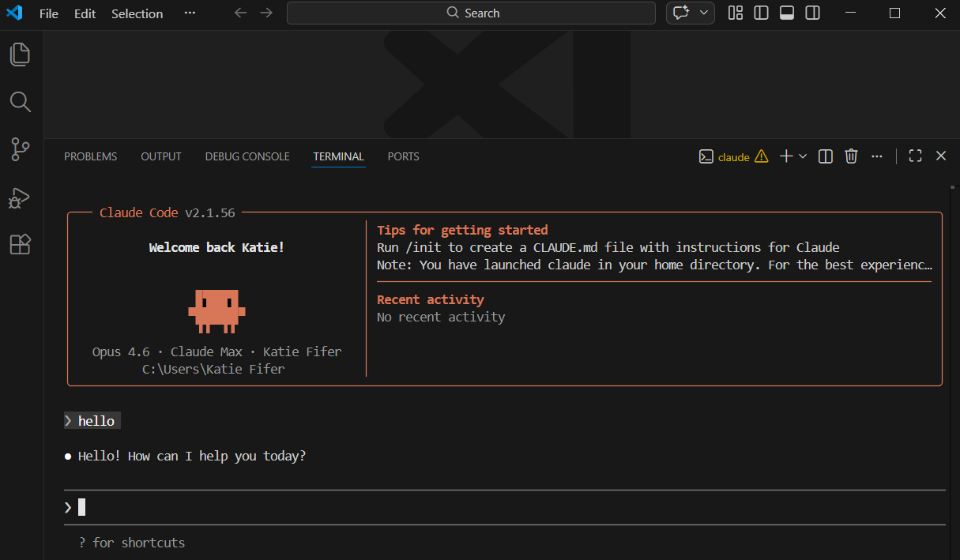Screen dimensions: 960x560
Task: Click the 'Note: You have launched claude' line
Action: click(654, 265)
